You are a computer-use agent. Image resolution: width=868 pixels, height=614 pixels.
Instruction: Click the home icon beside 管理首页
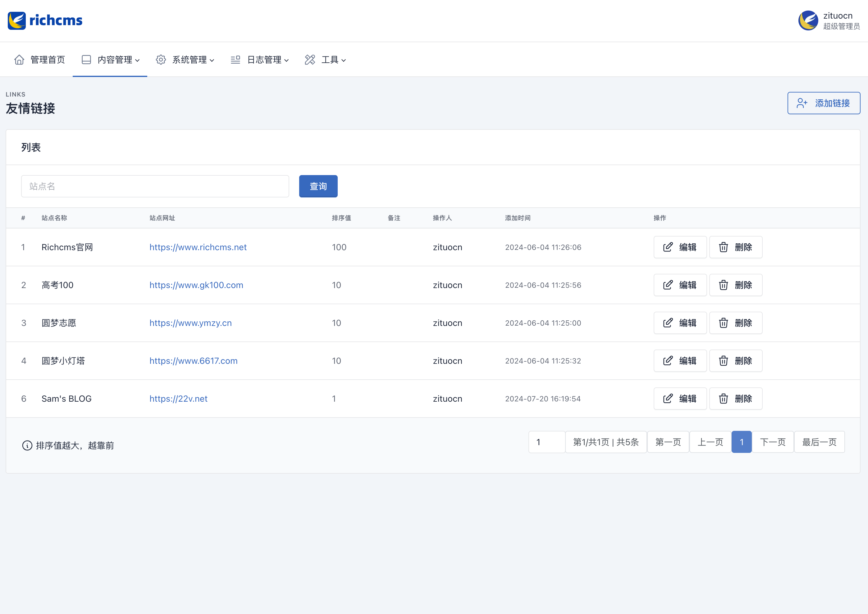[19, 60]
